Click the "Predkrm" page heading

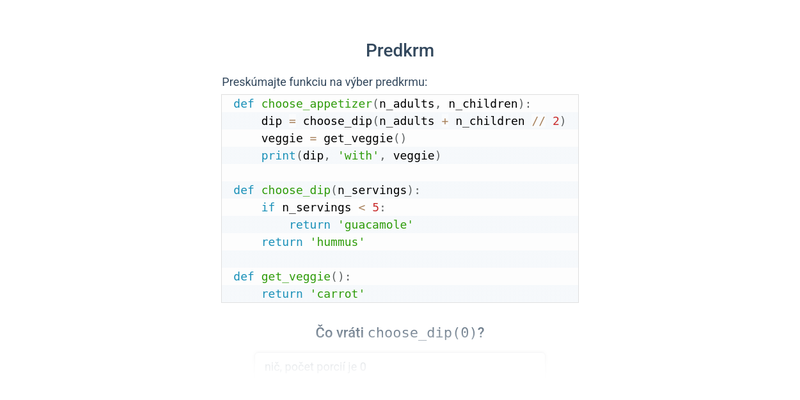click(400, 51)
